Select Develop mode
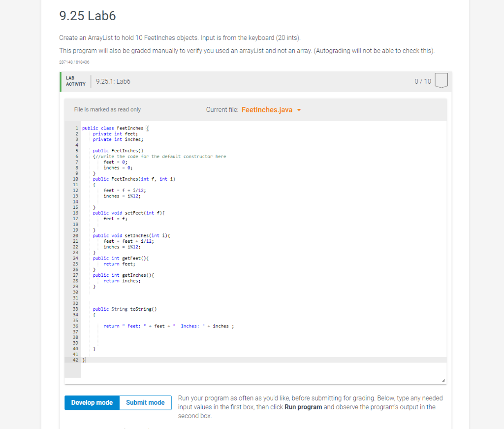The image size is (504, 429). click(92, 402)
